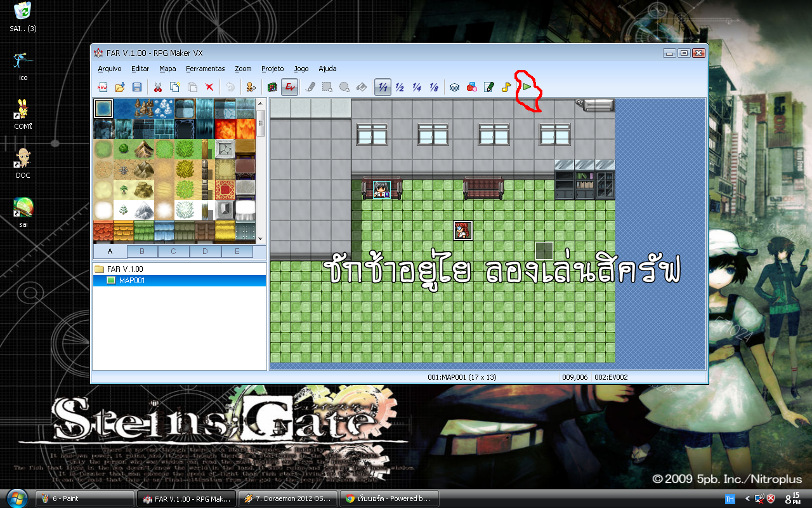Open the taskbar clock

click(793, 498)
